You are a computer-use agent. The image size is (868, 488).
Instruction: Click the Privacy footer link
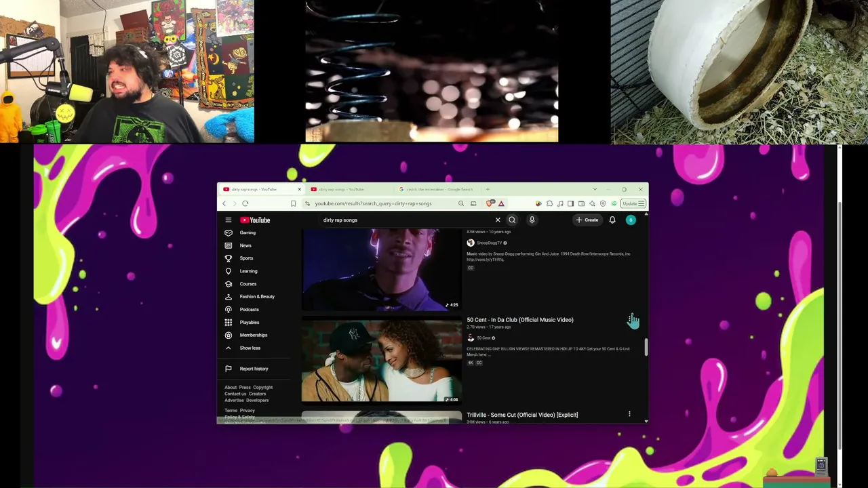pos(248,411)
